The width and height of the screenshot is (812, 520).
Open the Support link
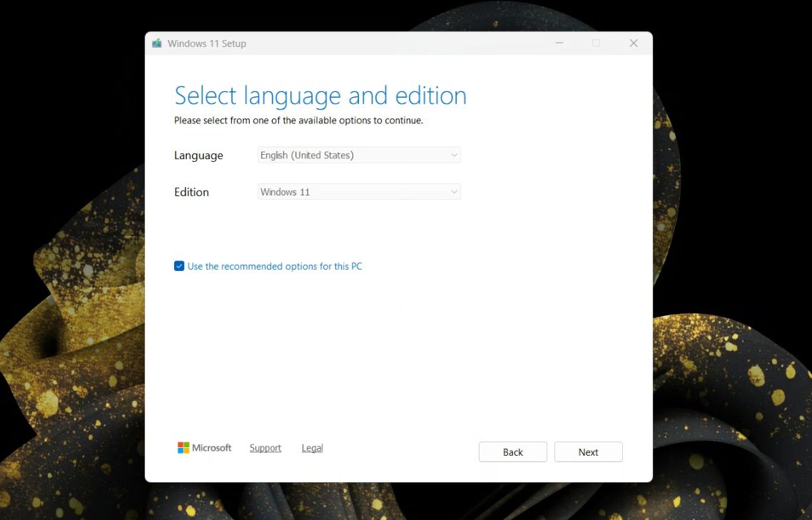265,448
